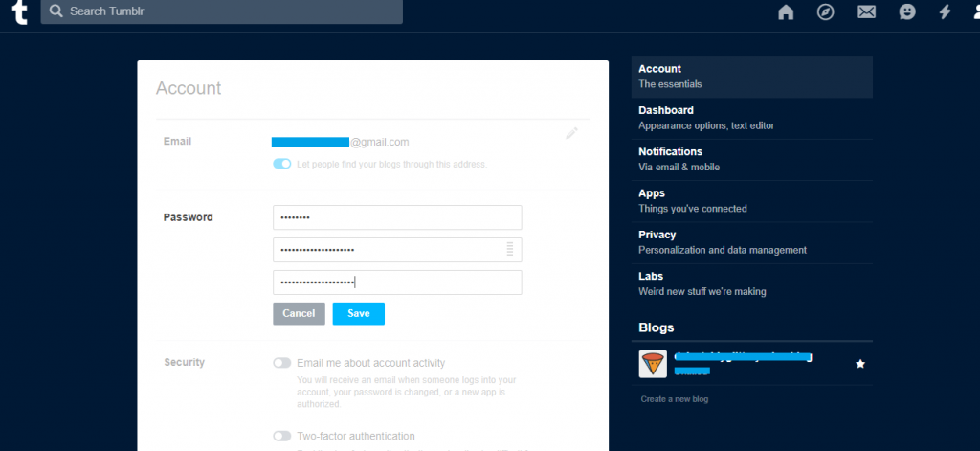Open the Account person icon

click(972, 12)
